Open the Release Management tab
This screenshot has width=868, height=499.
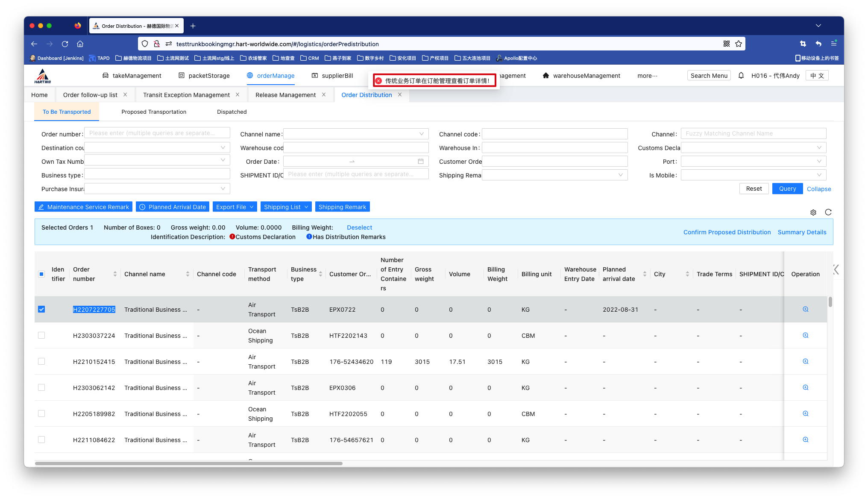click(x=285, y=95)
